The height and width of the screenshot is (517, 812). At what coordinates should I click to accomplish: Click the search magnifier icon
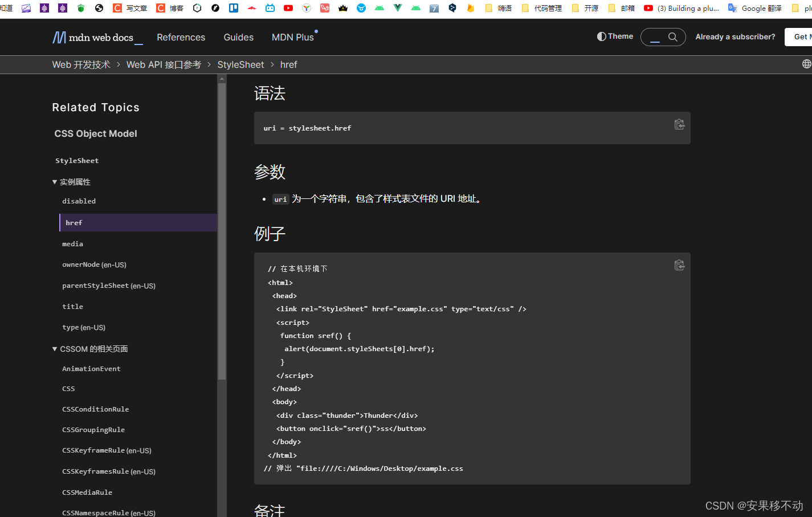[673, 37]
